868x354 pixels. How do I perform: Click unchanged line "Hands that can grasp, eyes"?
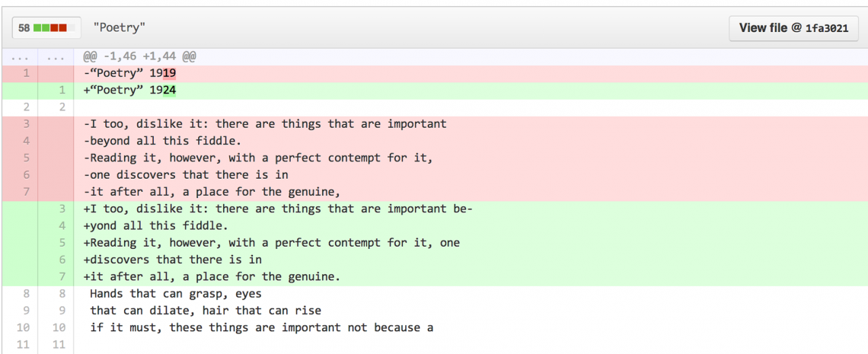176,294
